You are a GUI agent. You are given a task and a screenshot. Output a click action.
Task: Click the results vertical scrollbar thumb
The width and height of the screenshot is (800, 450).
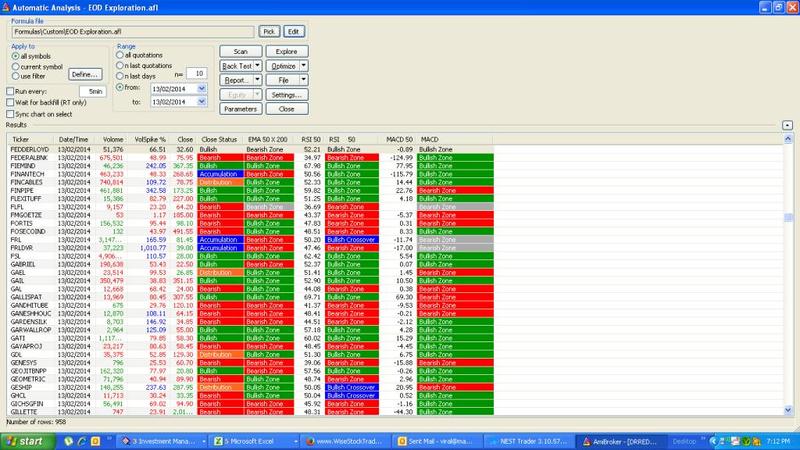pos(788,218)
